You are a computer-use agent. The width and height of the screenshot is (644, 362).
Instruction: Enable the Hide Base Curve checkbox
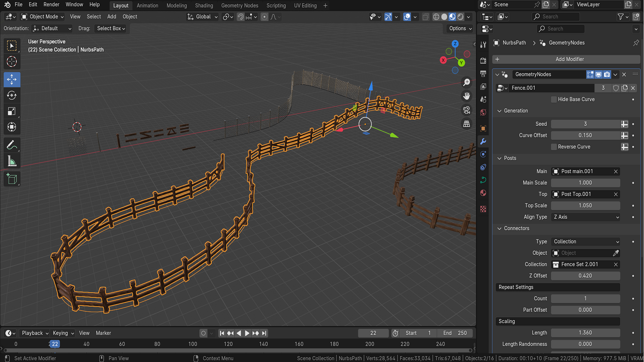coord(554,100)
